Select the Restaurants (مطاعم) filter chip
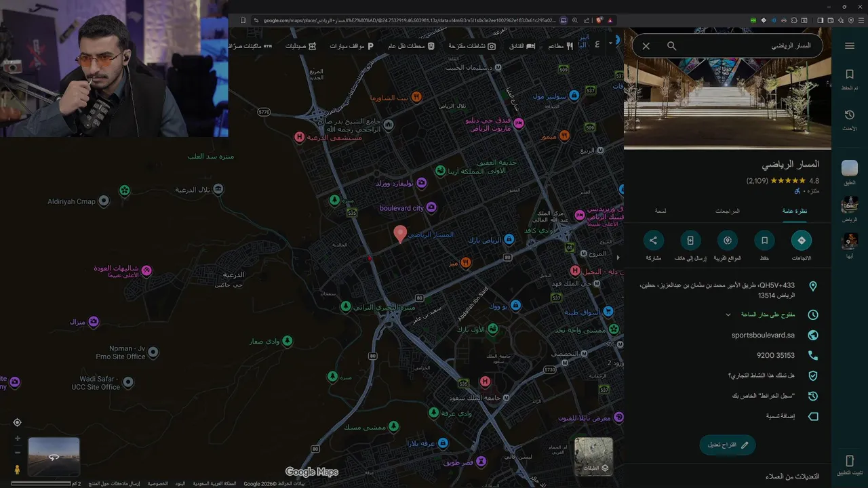 [x=561, y=45]
